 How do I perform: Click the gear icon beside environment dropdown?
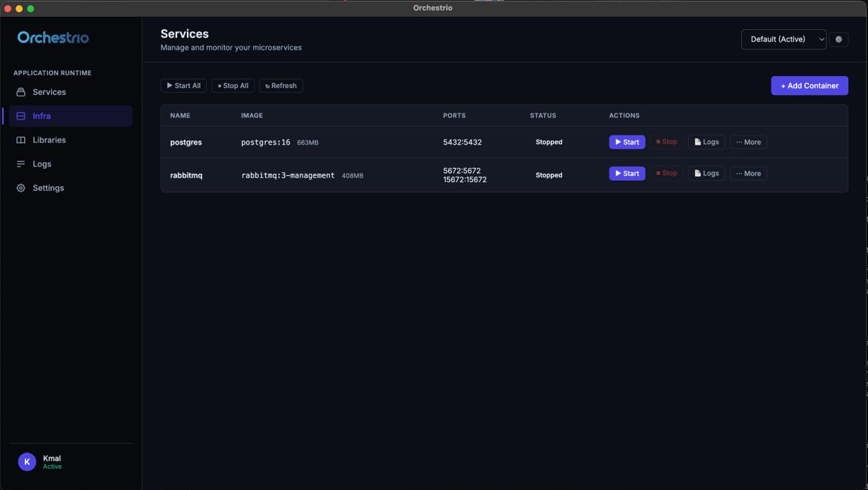point(839,40)
